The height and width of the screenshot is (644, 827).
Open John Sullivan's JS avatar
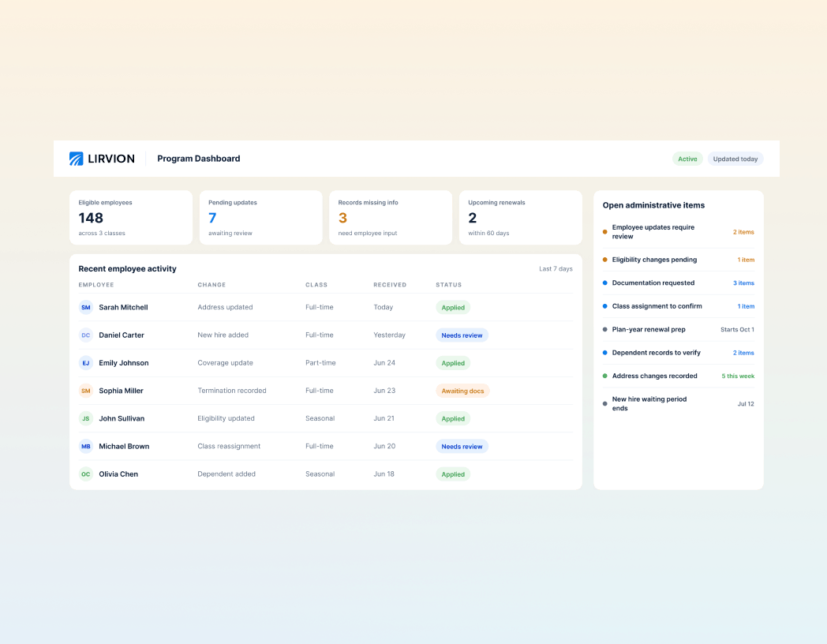coord(86,418)
